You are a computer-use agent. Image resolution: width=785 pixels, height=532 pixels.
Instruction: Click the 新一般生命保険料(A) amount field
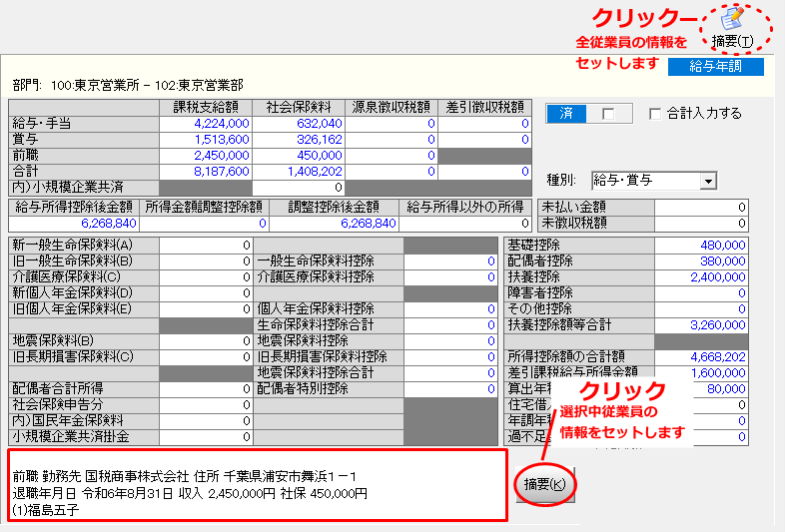(x=205, y=245)
